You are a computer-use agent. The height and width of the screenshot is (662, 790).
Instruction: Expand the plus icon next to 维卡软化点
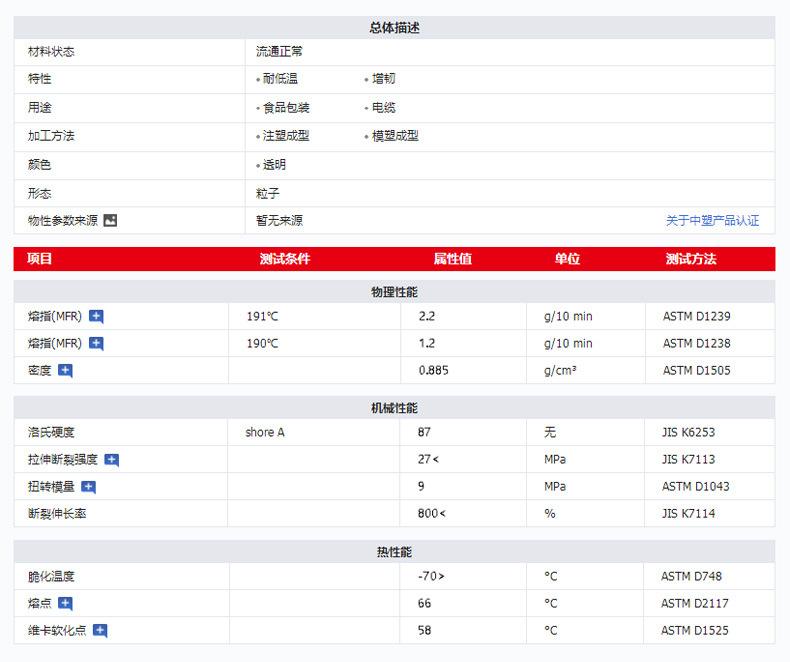99,630
